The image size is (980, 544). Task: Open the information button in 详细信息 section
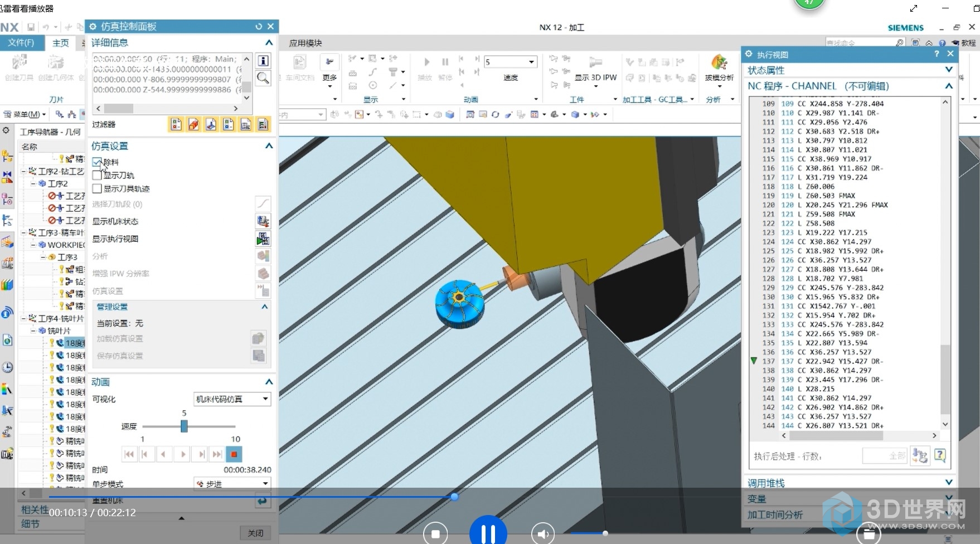[263, 61]
